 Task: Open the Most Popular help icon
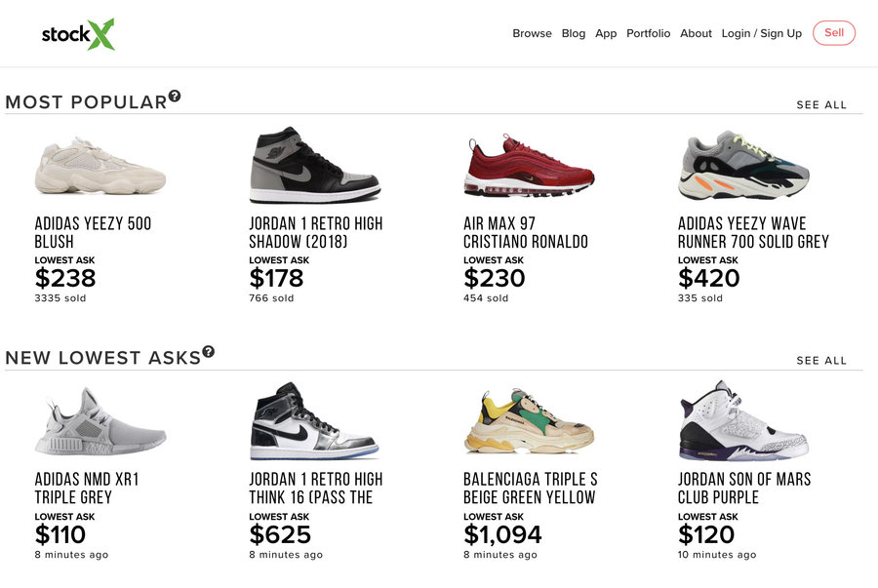[175, 96]
